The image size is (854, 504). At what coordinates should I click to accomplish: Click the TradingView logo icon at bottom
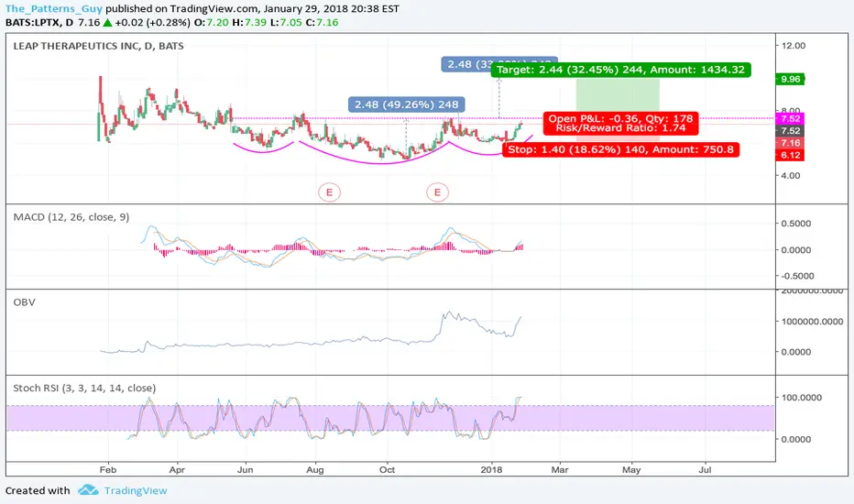click(x=88, y=490)
